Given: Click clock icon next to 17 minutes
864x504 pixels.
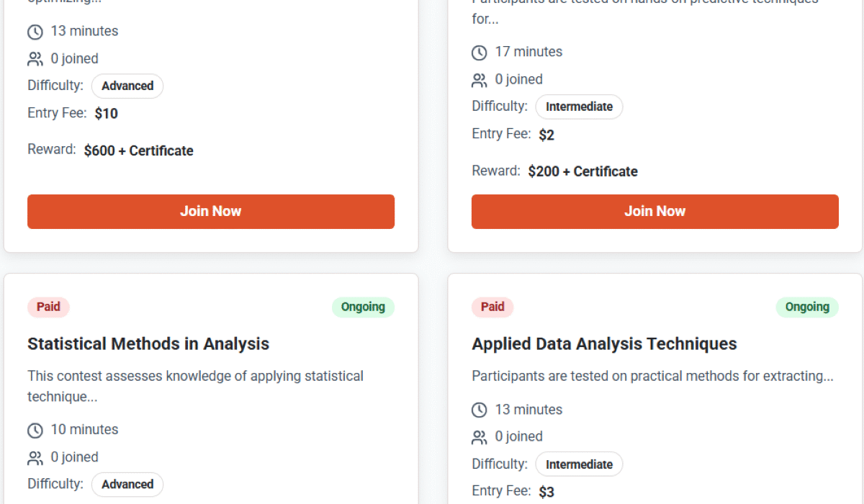Looking at the screenshot, I should (x=480, y=53).
